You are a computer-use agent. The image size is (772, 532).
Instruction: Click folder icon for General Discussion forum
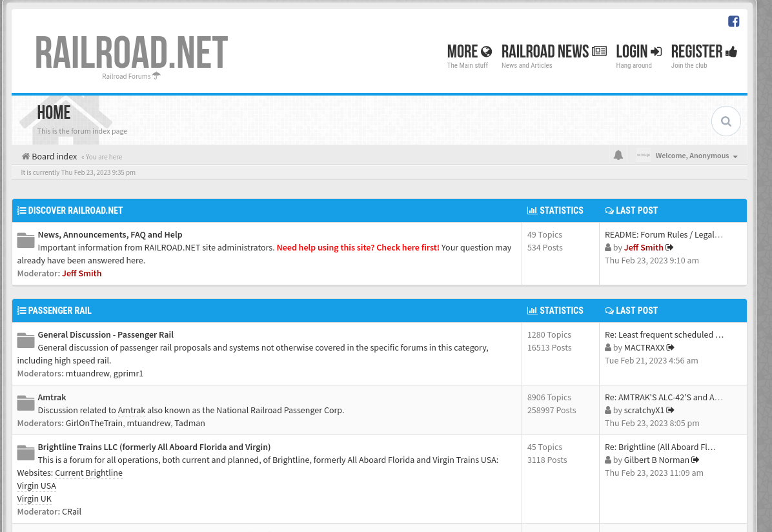[x=26, y=340]
